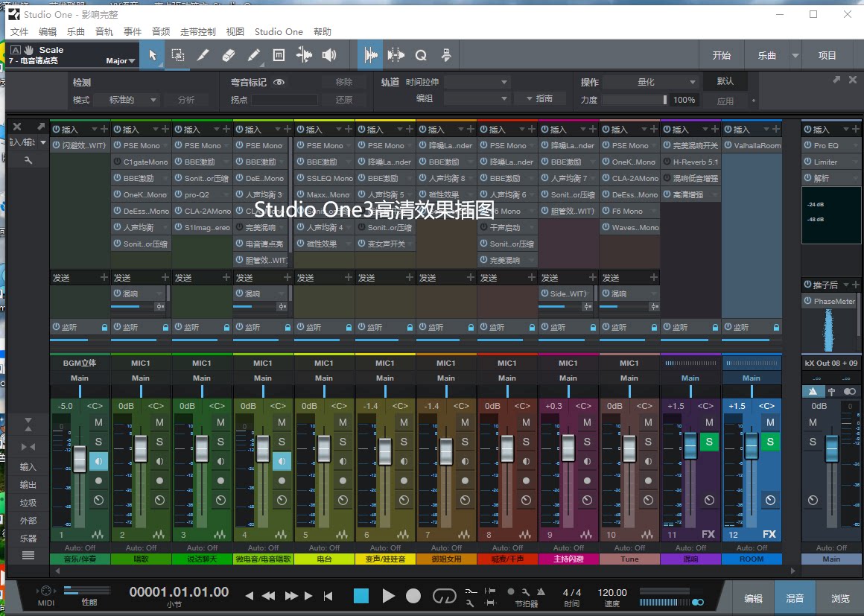Mute channel 1 音乐/伴奏

tap(98, 422)
